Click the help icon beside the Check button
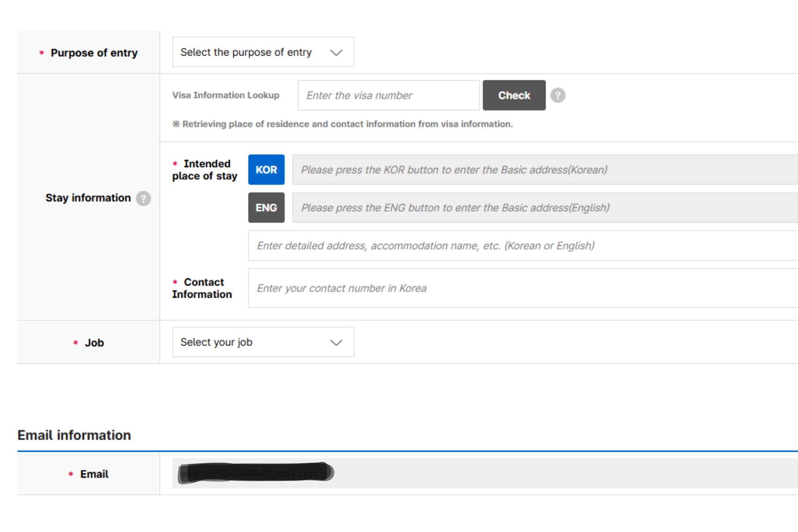Screen dimensions: 798x532 click(557, 95)
